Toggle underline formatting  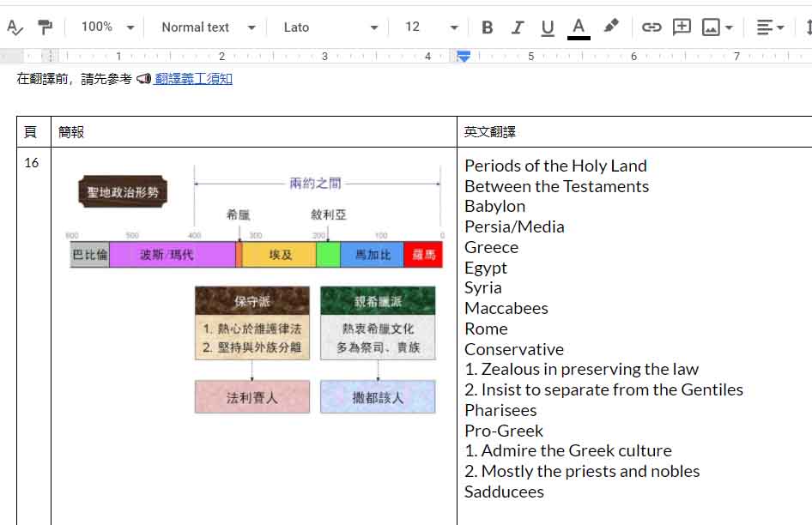pyautogui.click(x=548, y=27)
